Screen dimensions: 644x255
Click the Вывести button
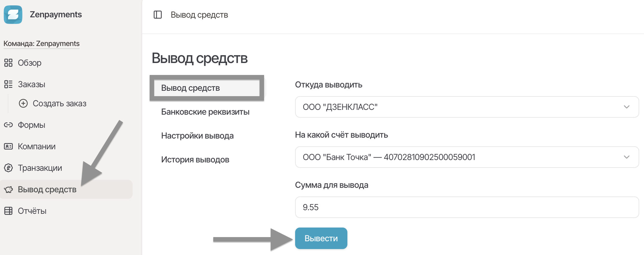pyautogui.click(x=321, y=238)
